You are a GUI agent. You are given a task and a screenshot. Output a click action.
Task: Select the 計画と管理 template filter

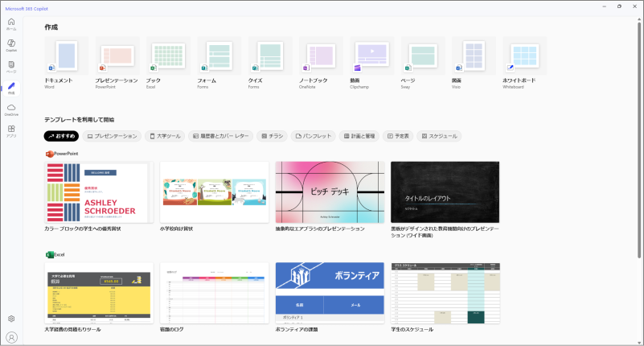click(359, 136)
